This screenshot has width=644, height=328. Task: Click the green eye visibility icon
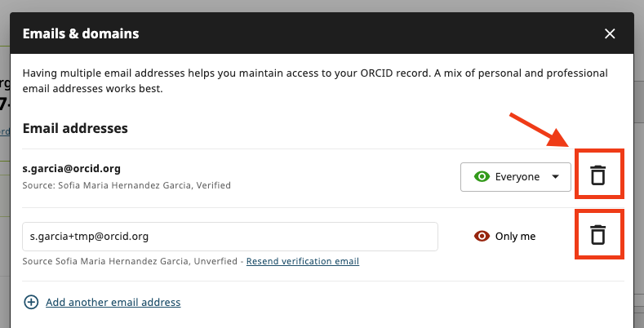click(x=482, y=176)
